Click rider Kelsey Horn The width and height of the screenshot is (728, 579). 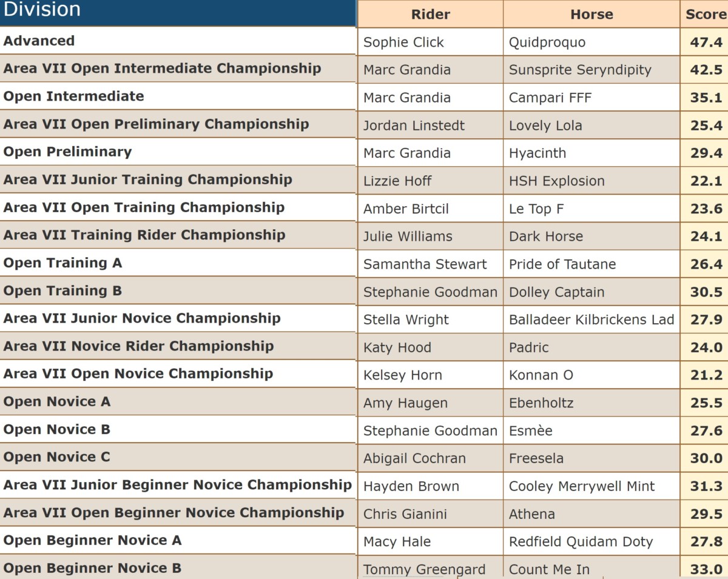tap(403, 375)
